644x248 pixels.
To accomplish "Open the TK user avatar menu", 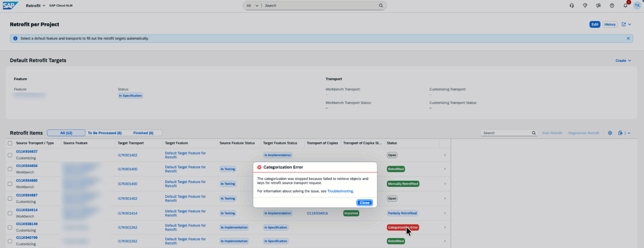I will 637,6.
